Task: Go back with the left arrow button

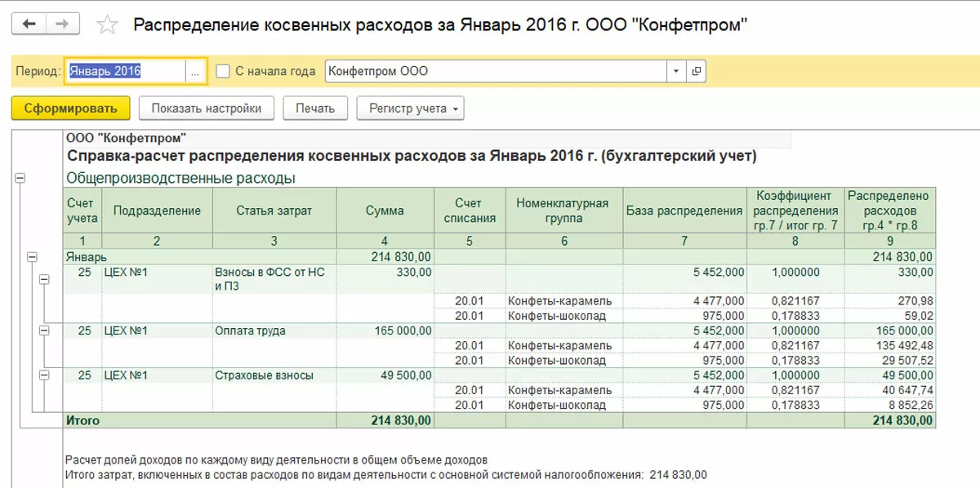Action: click(x=29, y=24)
